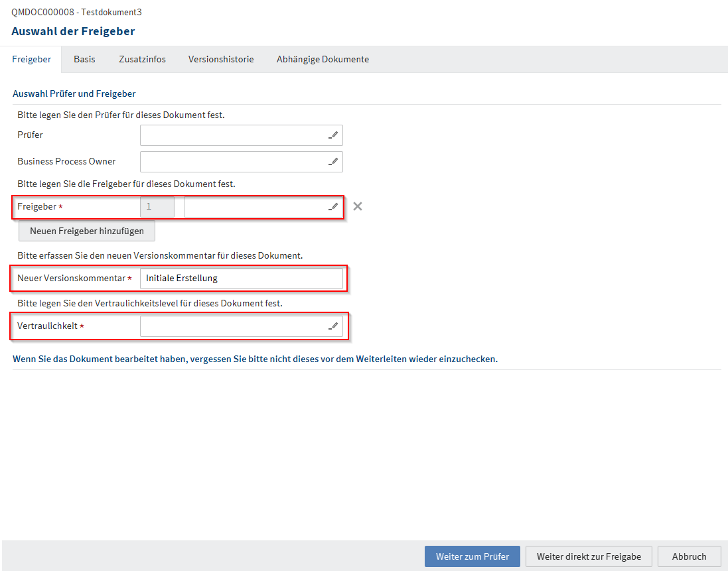Open the Zusatzinfos tab
Viewport: 728px width, 571px height.
coord(142,60)
